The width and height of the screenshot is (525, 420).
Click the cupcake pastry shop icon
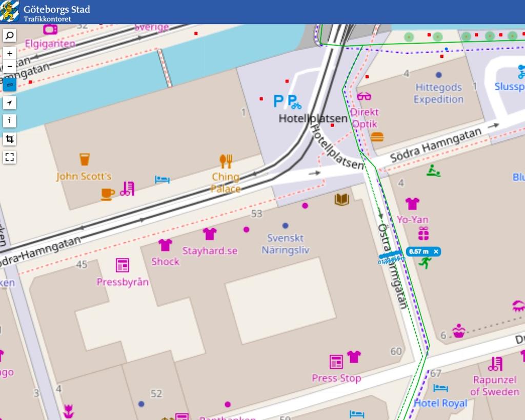[x=459, y=330]
